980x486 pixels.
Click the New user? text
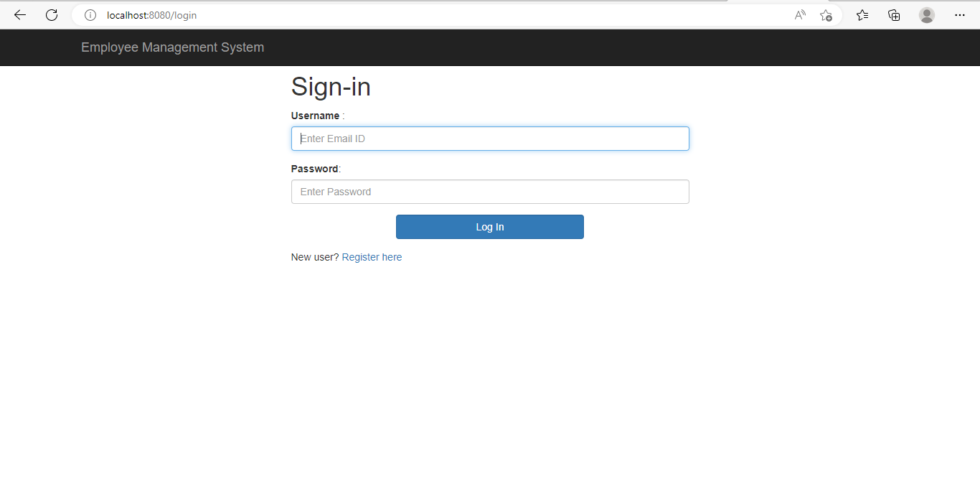click(x=314, y=257)
